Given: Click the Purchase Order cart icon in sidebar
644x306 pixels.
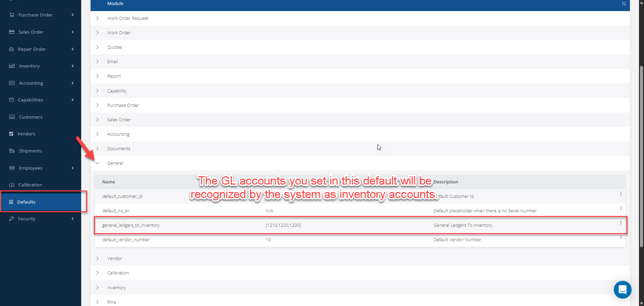Looking at the screenshot, I should (12, 15).
